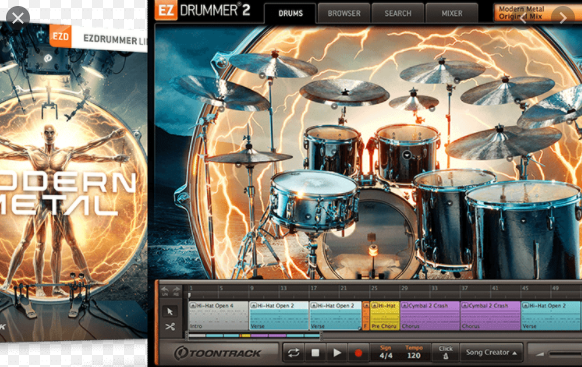Image resolution: width=582 pixels, height=367 pixels.
Task: Open the instrument menu on the rack tom
Action: pos(407,155)
